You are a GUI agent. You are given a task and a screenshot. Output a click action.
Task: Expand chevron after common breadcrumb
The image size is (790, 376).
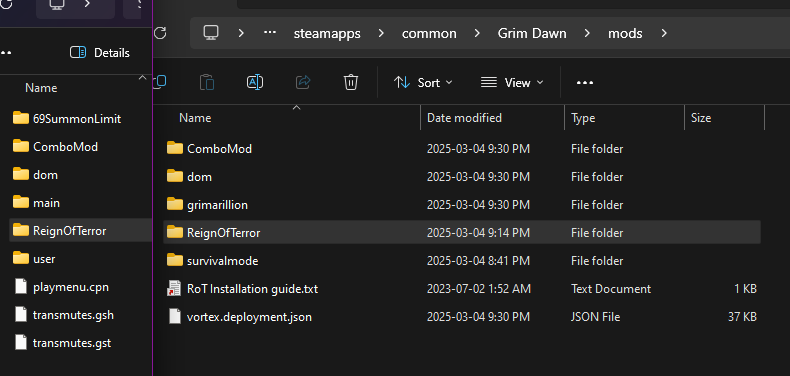[x=477, y=33]
